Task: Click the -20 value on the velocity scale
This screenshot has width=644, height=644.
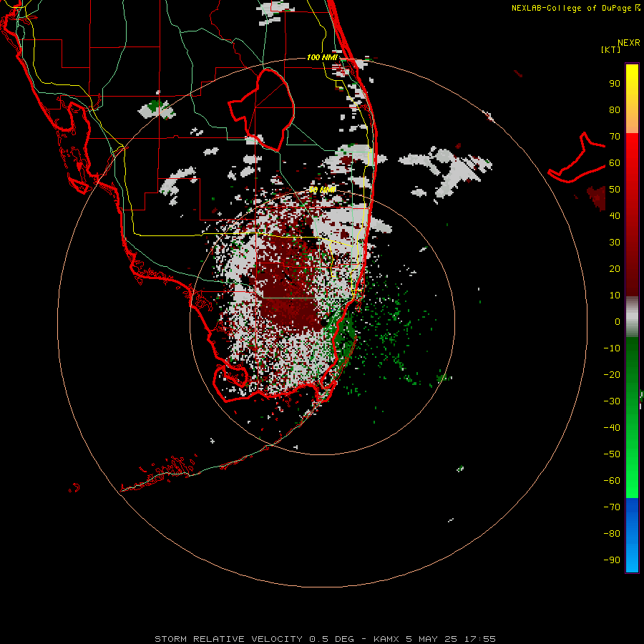Action: (x=612, y=375)
